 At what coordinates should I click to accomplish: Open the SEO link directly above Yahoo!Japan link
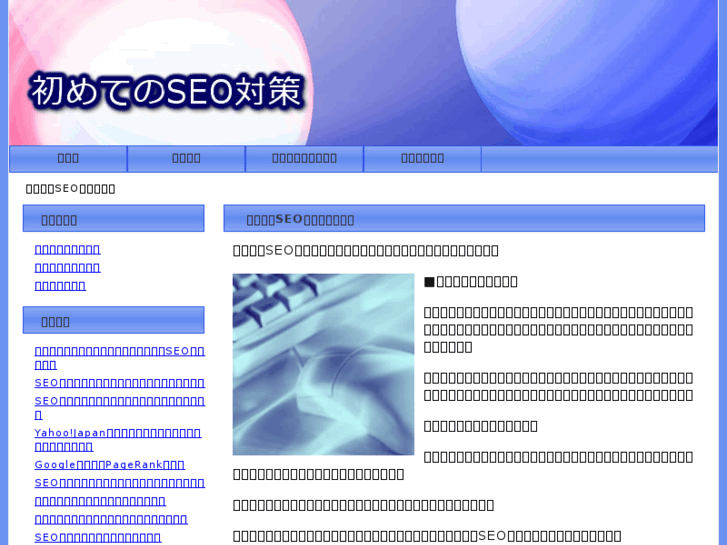[x=120, y=408]
